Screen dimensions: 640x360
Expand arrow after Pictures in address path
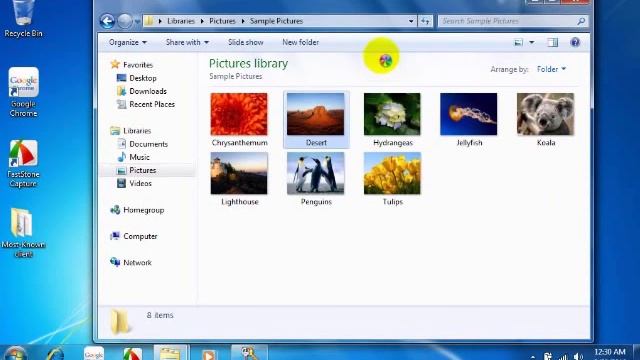click(x=243, y=21)
